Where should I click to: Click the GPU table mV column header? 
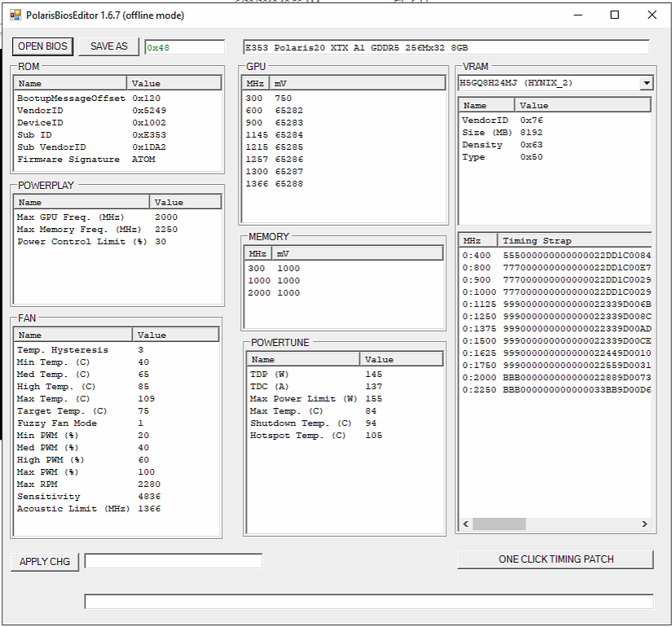click(357, 83)
